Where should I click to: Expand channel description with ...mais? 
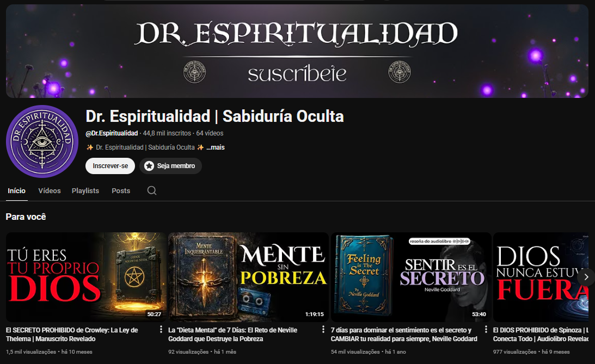click(x=216, y=147)
